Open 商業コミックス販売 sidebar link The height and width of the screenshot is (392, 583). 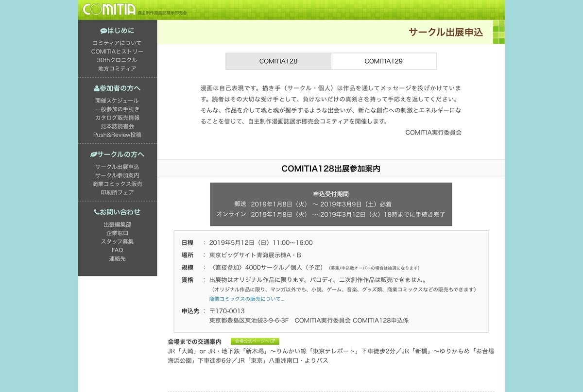[117, 184]
